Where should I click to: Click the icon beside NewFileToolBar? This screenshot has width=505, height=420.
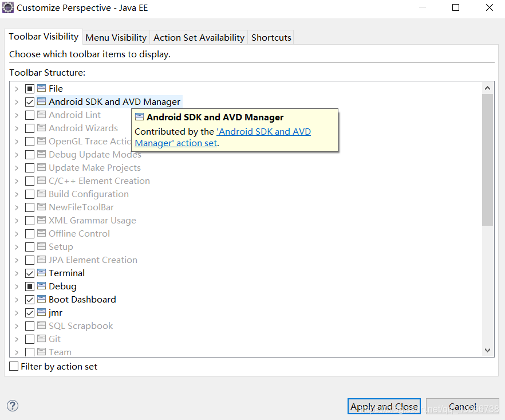tap(42, 207)
